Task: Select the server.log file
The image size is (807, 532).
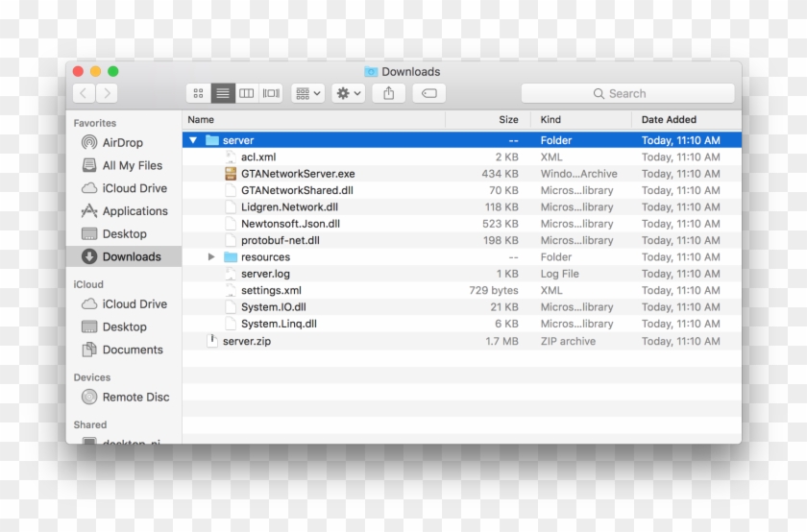Action: [x=462, y=274]
